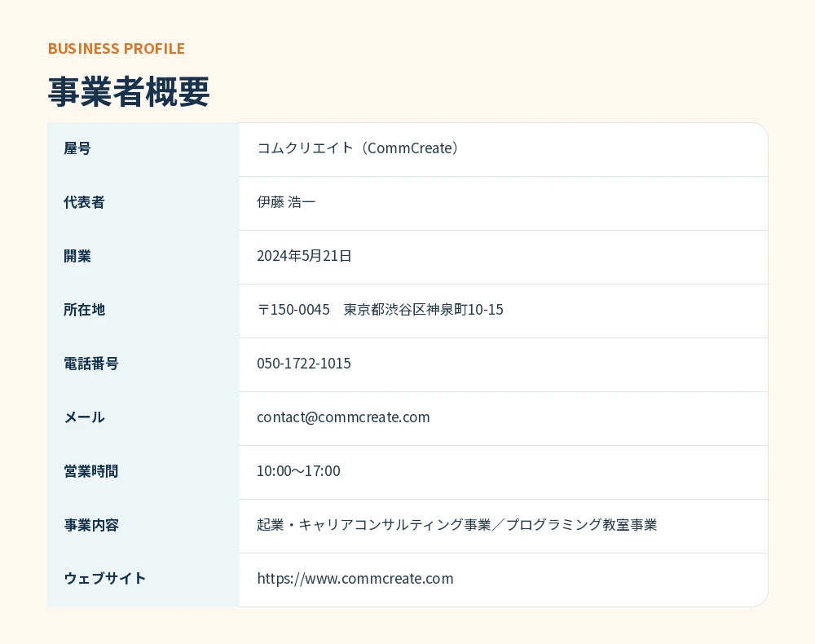Select the 所在地 row label
Image resolution: width=815 pixels, height=644 pixels.
[x=84, y=310]
